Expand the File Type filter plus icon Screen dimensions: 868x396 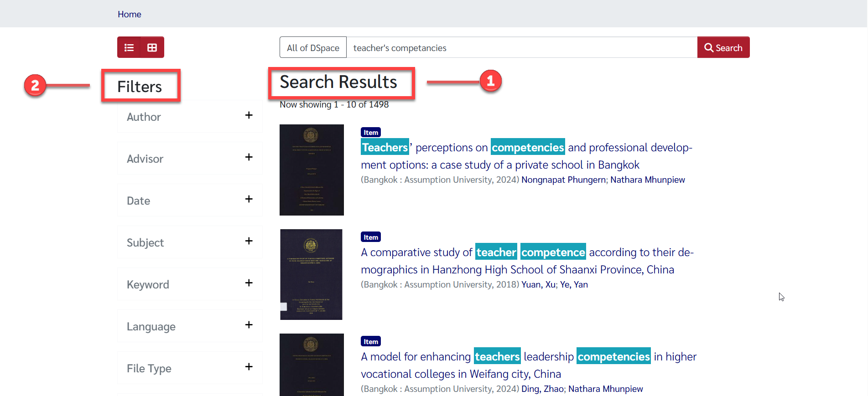tap(249, 367)
